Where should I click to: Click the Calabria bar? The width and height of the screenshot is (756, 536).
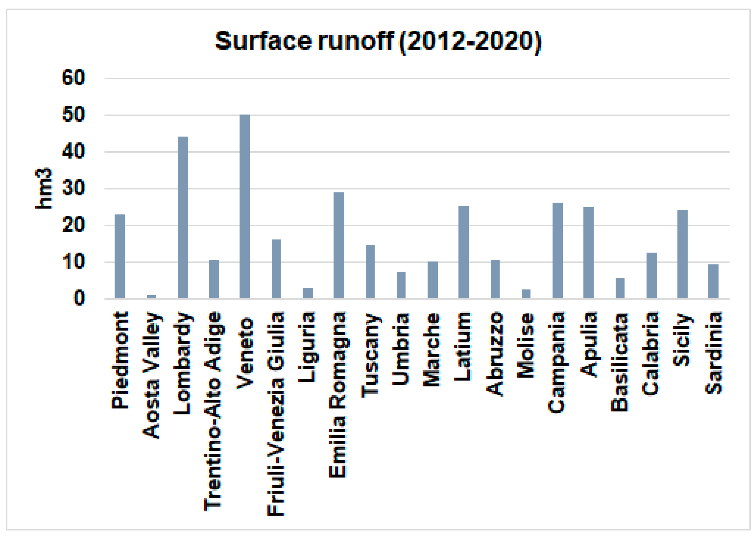point(651,276)
